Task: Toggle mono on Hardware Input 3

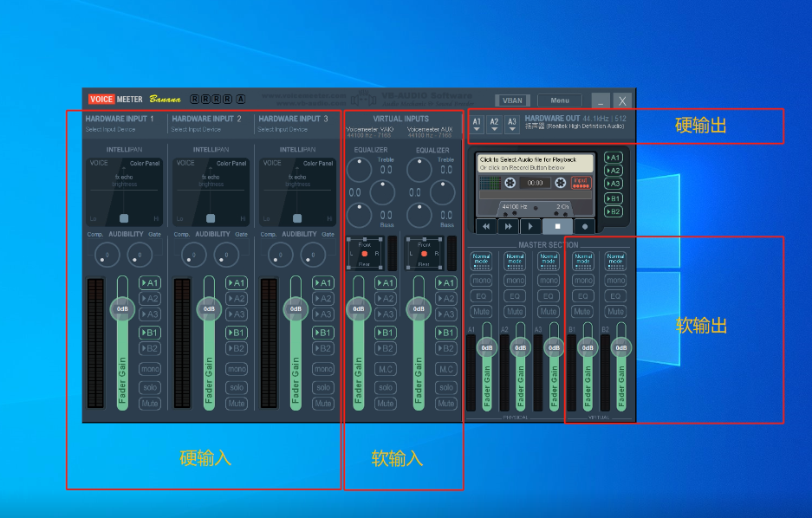Action: (x=323, y=369)
